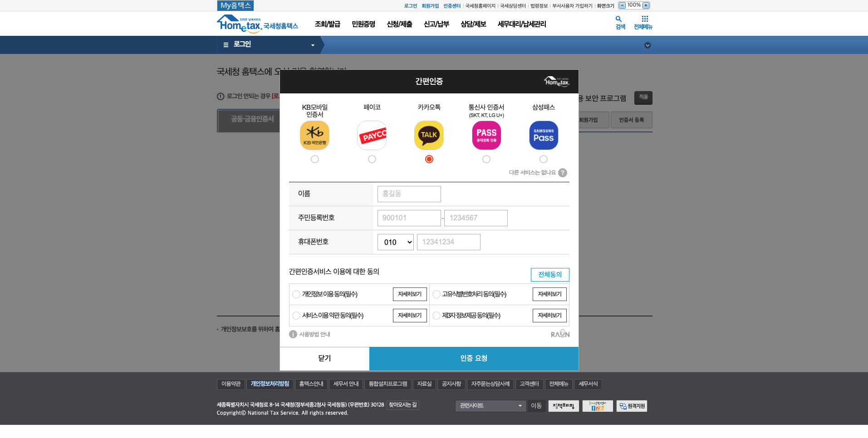View details for 서비스 이용 약관 동의
Viewport: 868px width, 438px height.
coord(410,316)
